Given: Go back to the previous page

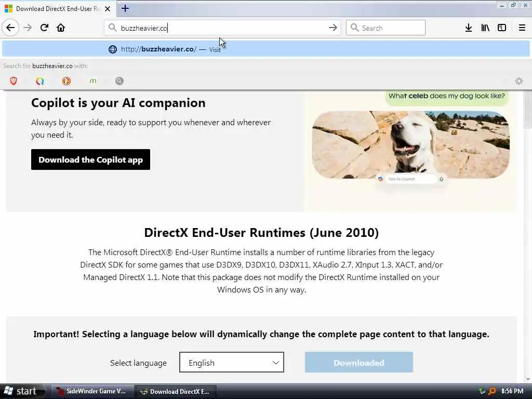Looking at the screenshot, I should pos(10,28).
